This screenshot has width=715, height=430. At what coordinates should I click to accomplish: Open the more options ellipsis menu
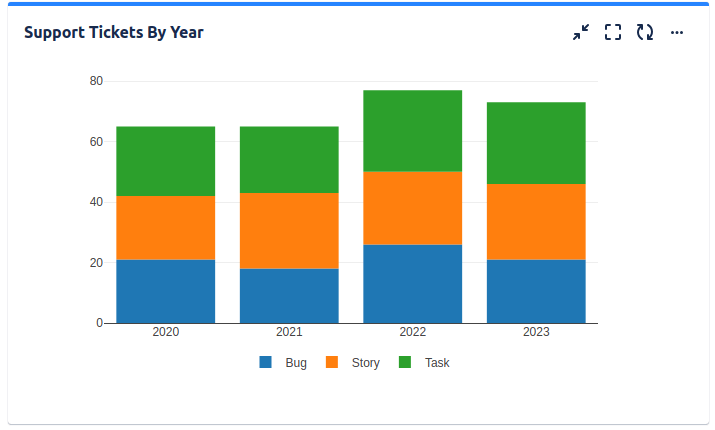click(677, 33)
